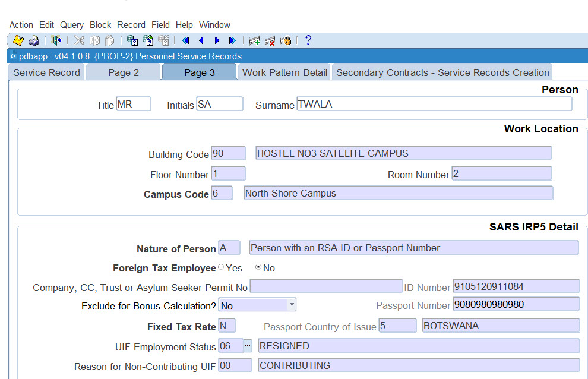Switch to the Service Record tab
The width and height of the screenshot is (588, 379).
[x=46, y=72]
